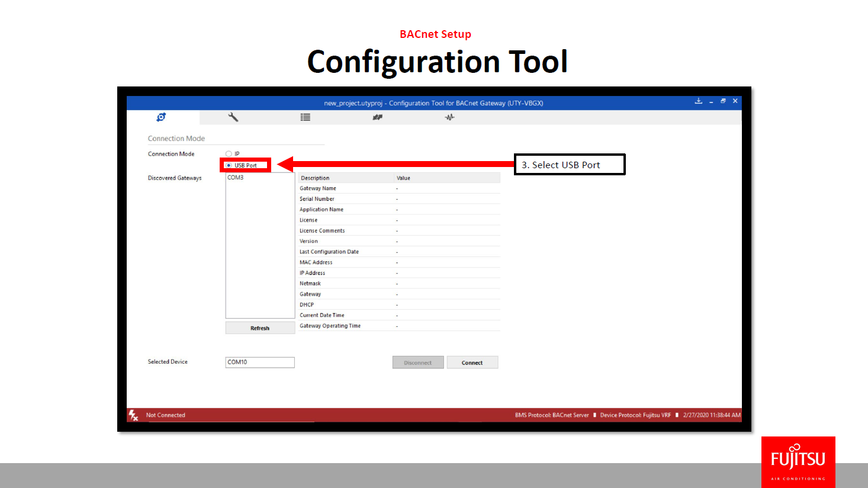Minimize the Configuration Tool window
This screenshot has width=868, height=488.
click(x=711, y=102)
